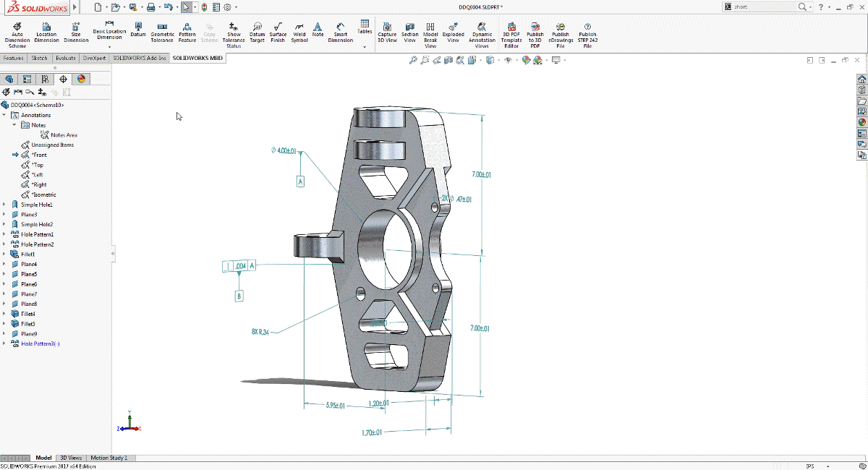Click Publish to 3D PDF

point(535,34)
